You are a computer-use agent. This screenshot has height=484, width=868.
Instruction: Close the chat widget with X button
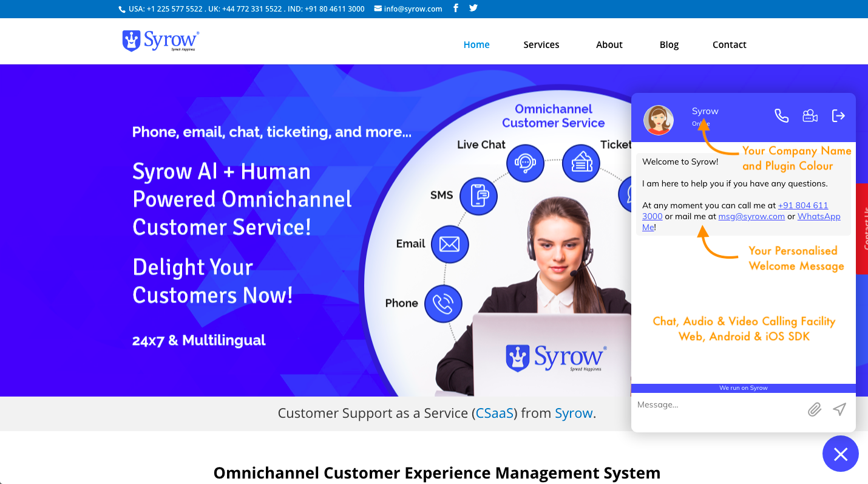click(x=841, y=454)
